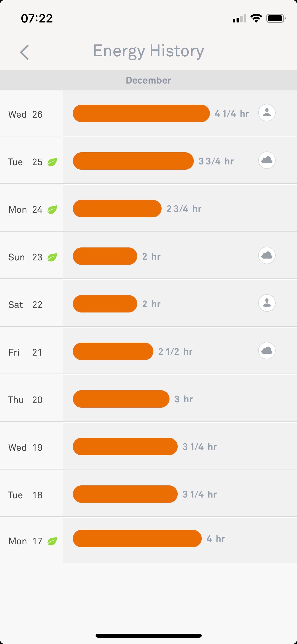
Task: Tap the 2 3/4 hr usage label
Action: coord(184,209)
